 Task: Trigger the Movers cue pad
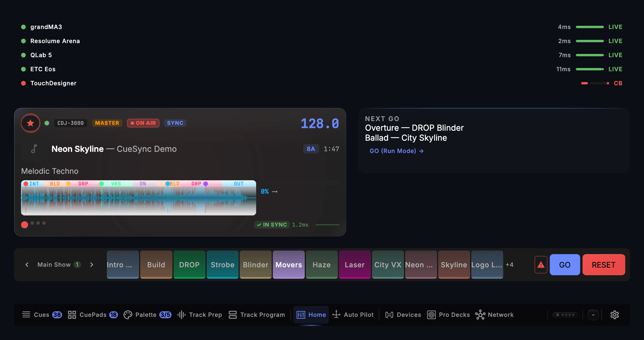[x=289, y=265]
